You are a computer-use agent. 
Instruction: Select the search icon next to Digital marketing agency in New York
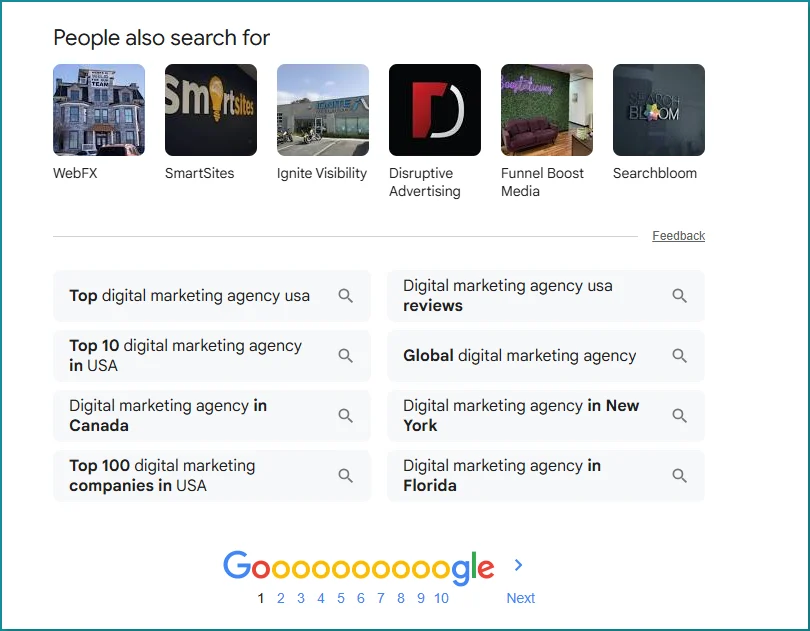tap(680, 416)
